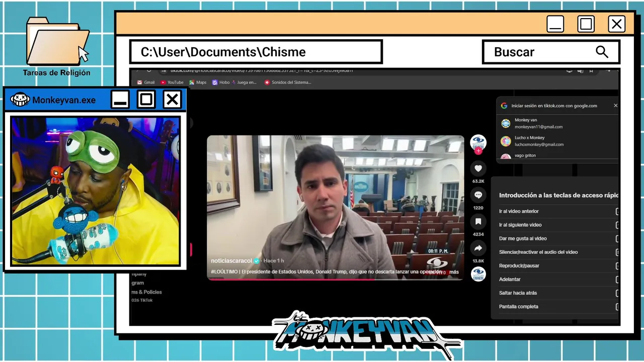Open the comments bubble showing 1220
Screen dimensions: 644x362
[478, 195]
